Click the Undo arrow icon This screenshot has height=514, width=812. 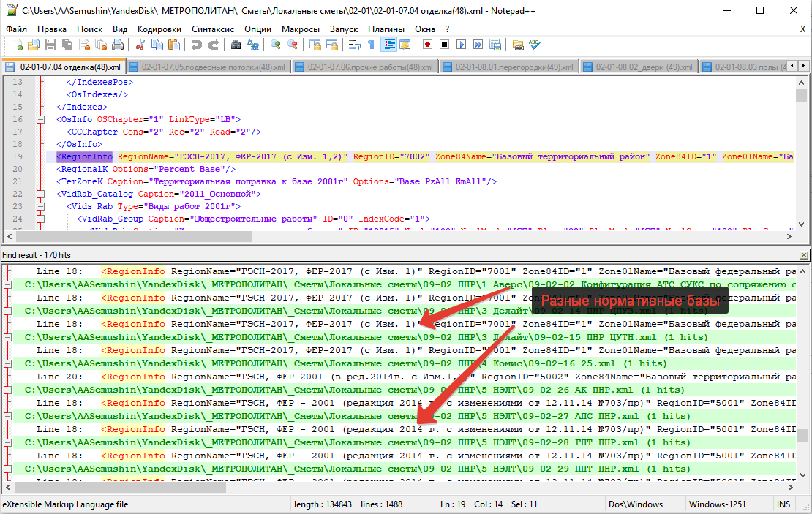coord(196,45)
